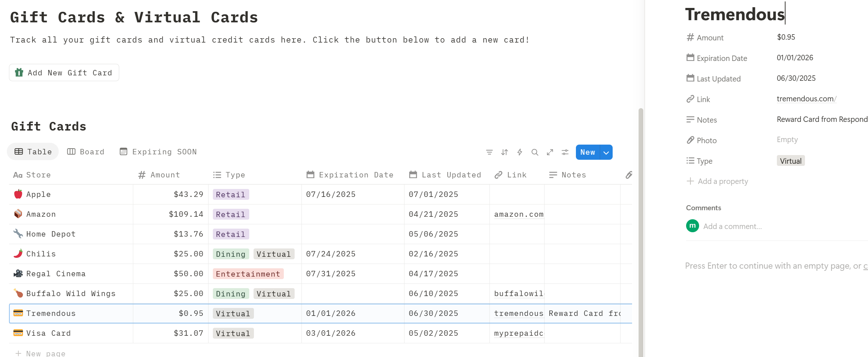The height and width of the screenshot is (357, 868).
Task: Click the Add a comment input field
Action: pyautogui.click(x=733, y=226)
